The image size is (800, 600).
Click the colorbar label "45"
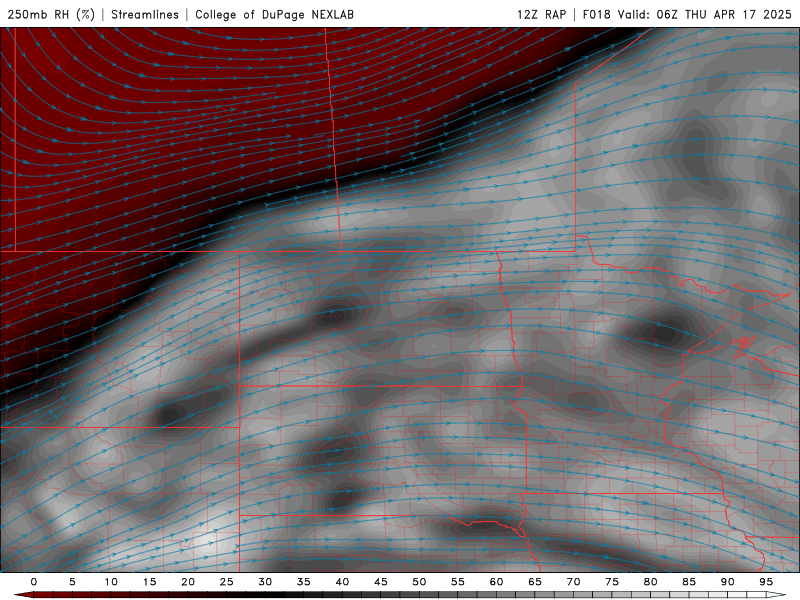381,582
